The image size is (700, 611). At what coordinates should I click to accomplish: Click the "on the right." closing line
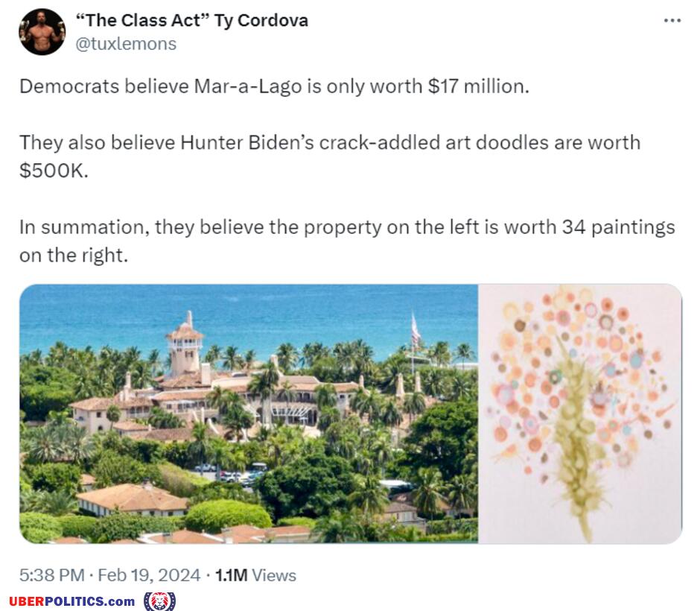tap(74, 256)
